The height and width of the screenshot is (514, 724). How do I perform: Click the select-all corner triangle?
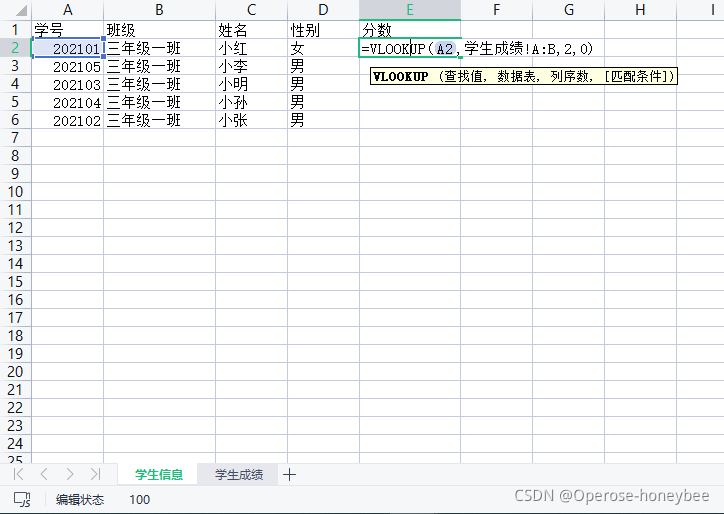point(20,10)
